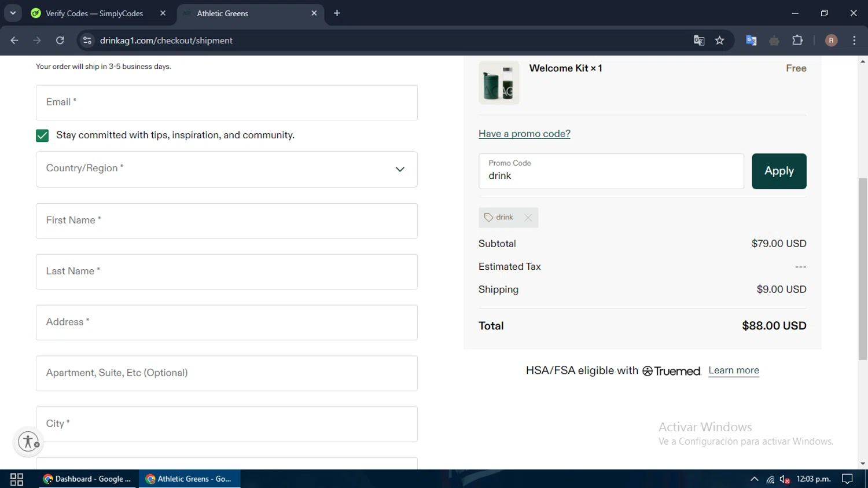Open the Chrome profile avatar
This screenshot has height=488, width=868.
point(831,41)
